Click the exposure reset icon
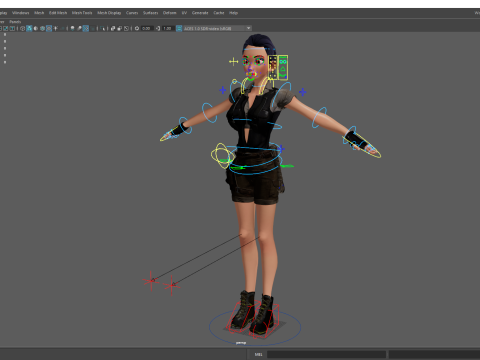The image size is (480, 360). pos(137,28)
